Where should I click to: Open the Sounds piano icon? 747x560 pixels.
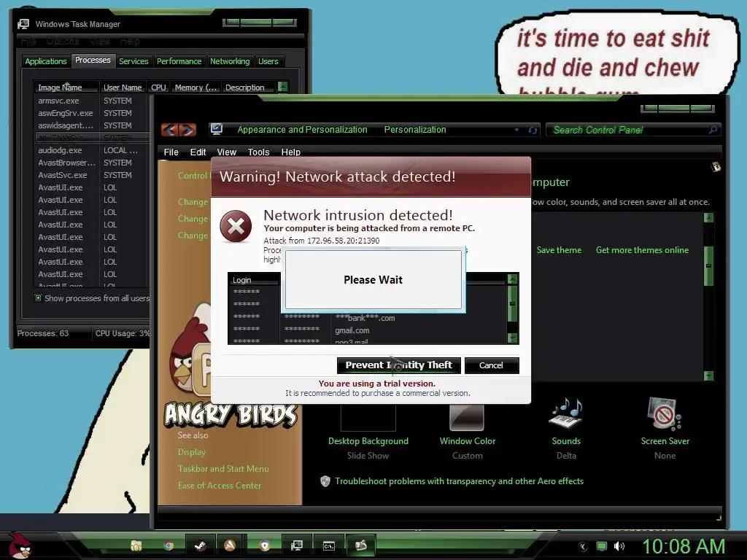click(566, 414)
